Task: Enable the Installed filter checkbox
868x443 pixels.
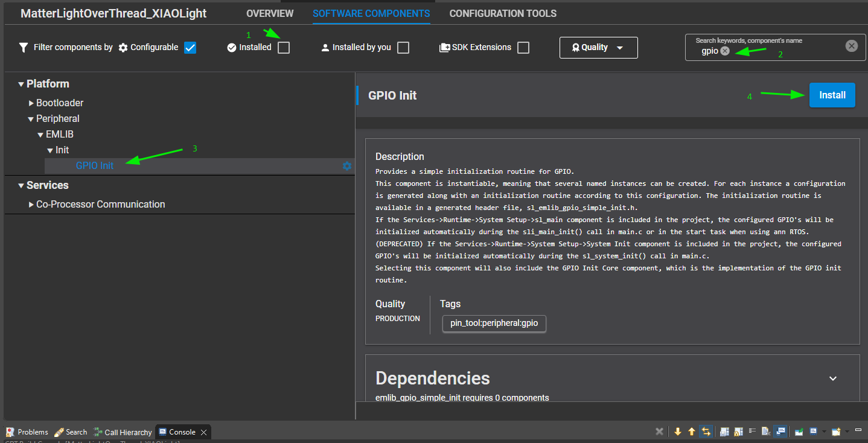Action: tap(284, 48)
